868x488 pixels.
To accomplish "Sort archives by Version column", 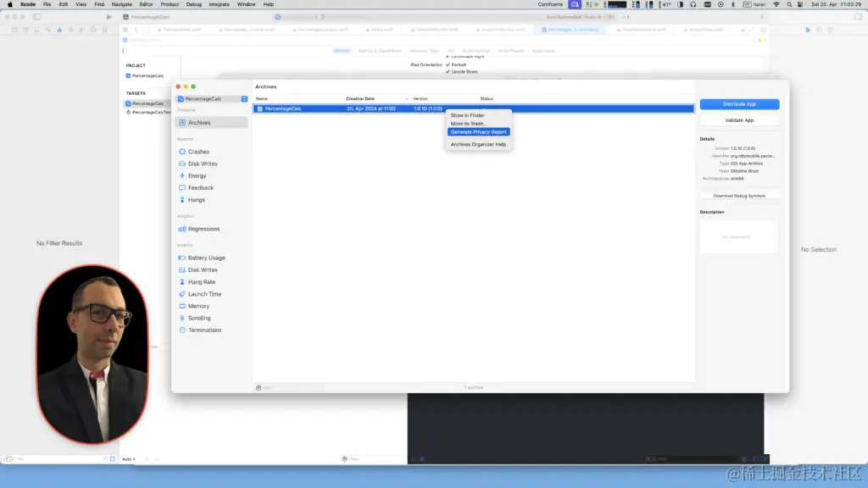I will tap(420, 98).
